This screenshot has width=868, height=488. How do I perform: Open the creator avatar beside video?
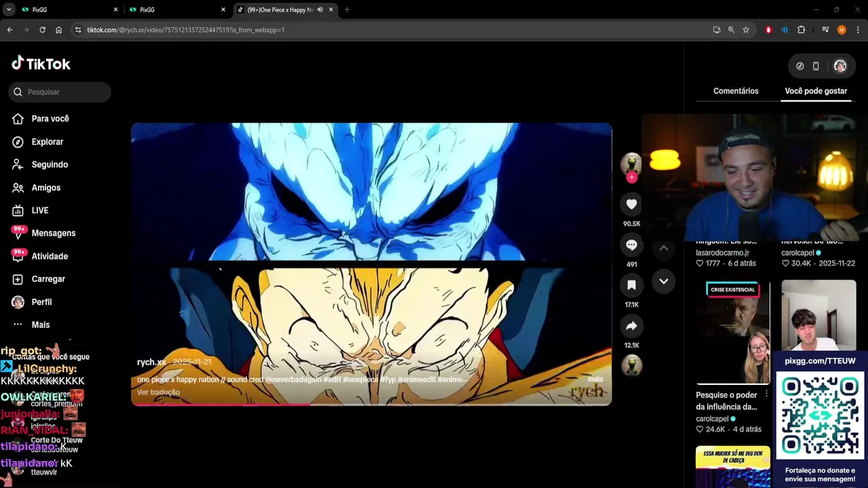631,163
